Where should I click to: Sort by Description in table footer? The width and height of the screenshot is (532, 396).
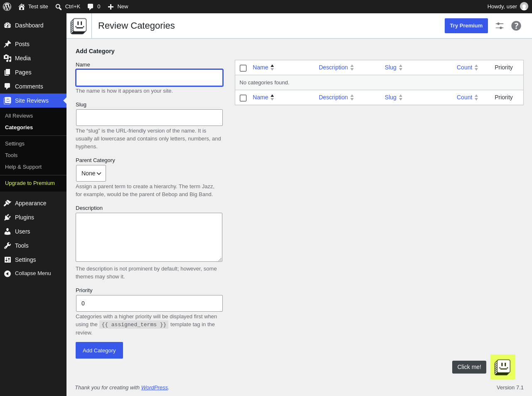[x=336, y=97]
